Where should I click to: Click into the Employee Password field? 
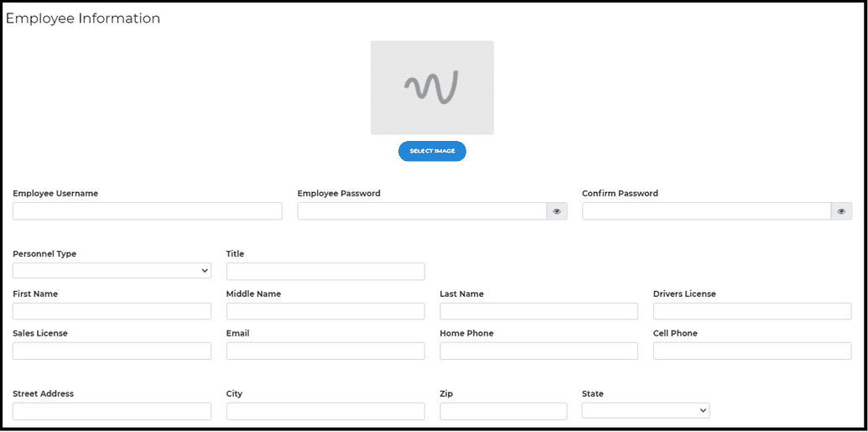pyautogui.click(x=423, y=211)
